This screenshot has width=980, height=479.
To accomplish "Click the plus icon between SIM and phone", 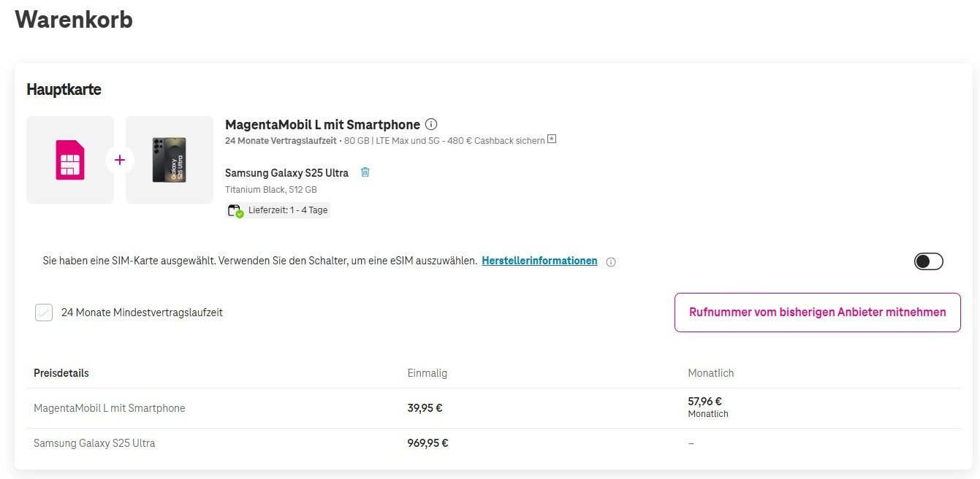I will tap(120, 160).
